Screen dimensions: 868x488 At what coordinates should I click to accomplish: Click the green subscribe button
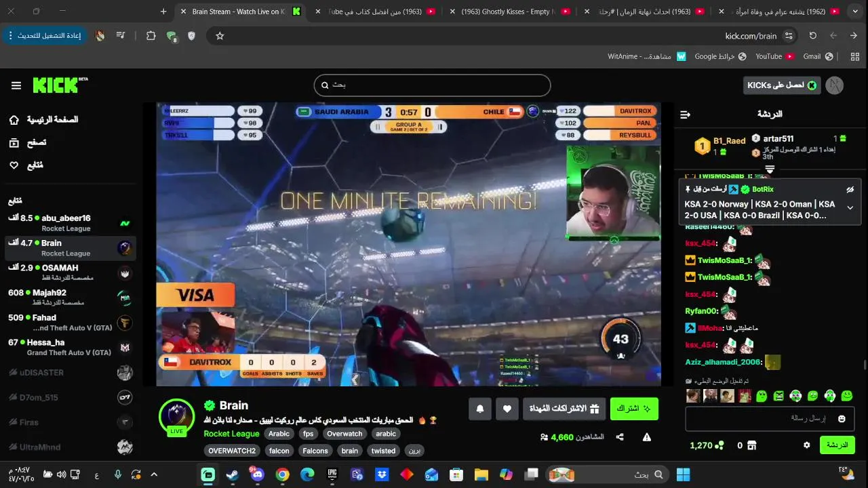tap(634, 409)
